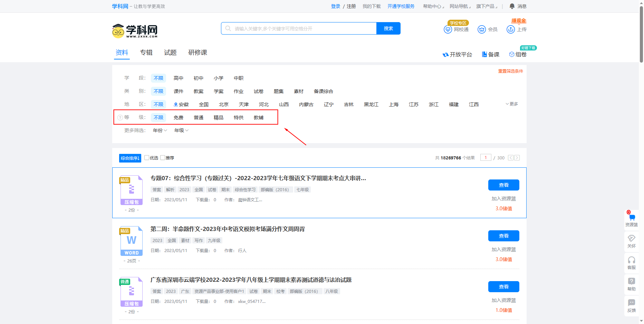Click the 七年级 tag on 专题07
Screen dimensions: 644x324
click(x=303, y=189)
